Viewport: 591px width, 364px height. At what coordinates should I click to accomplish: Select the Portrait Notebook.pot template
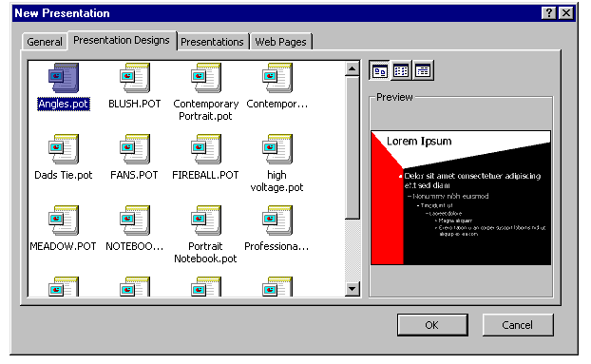click(206, 220)
